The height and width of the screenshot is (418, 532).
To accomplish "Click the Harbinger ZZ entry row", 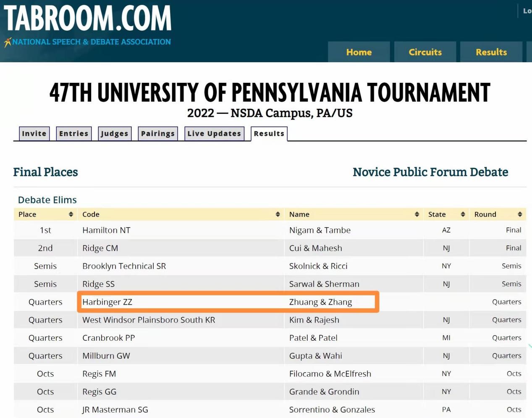I will pos(107,302).
